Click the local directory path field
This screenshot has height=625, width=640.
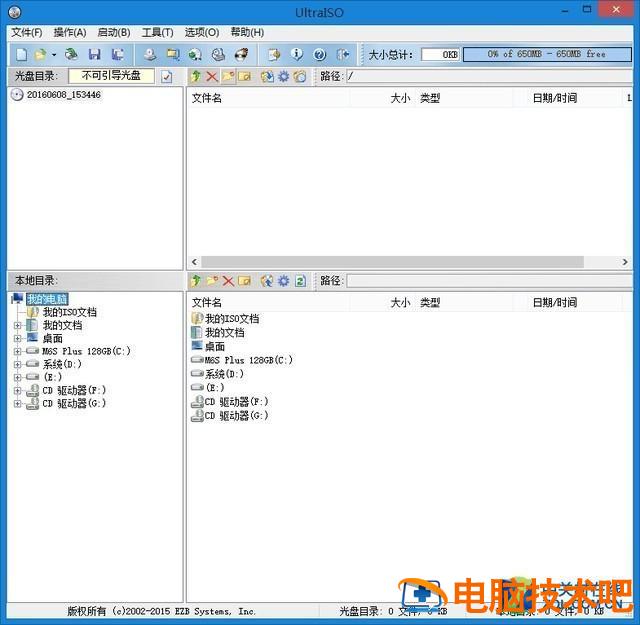(x=489, y=281)
